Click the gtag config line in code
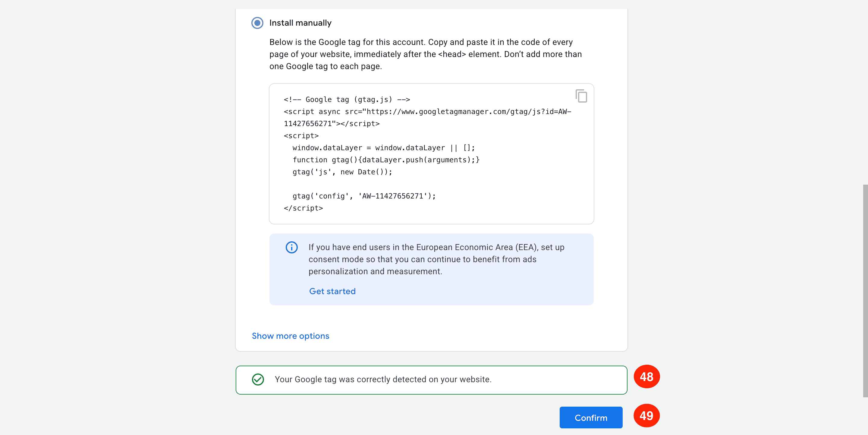 tap(364, 196)
